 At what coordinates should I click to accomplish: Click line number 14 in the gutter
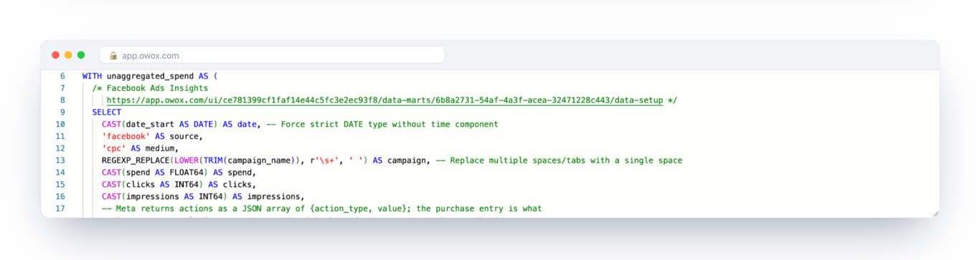tap(60, 173)
